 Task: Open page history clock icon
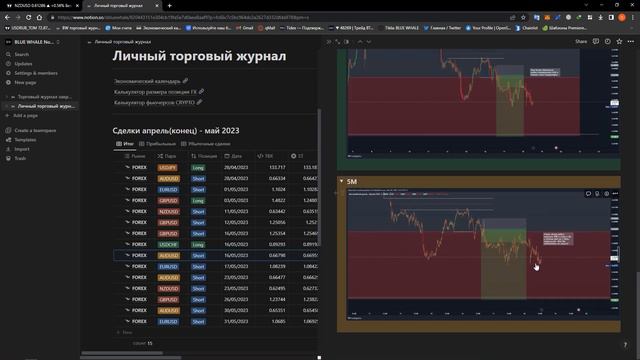click(608, 42)
